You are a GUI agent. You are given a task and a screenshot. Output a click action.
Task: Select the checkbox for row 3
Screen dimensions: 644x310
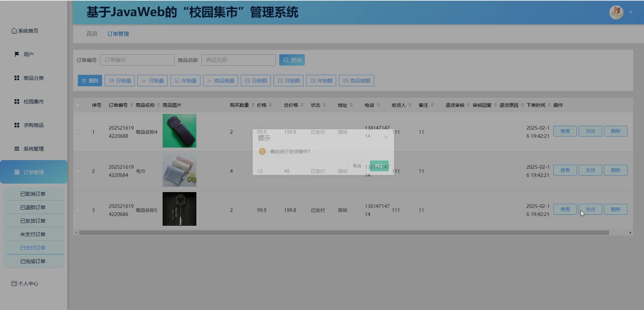(x=77, y=210)
